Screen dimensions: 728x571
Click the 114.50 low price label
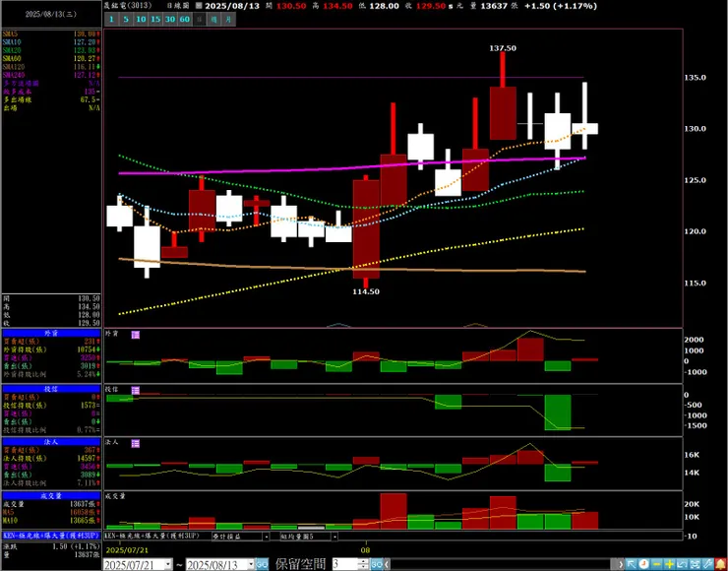[366, 291]
